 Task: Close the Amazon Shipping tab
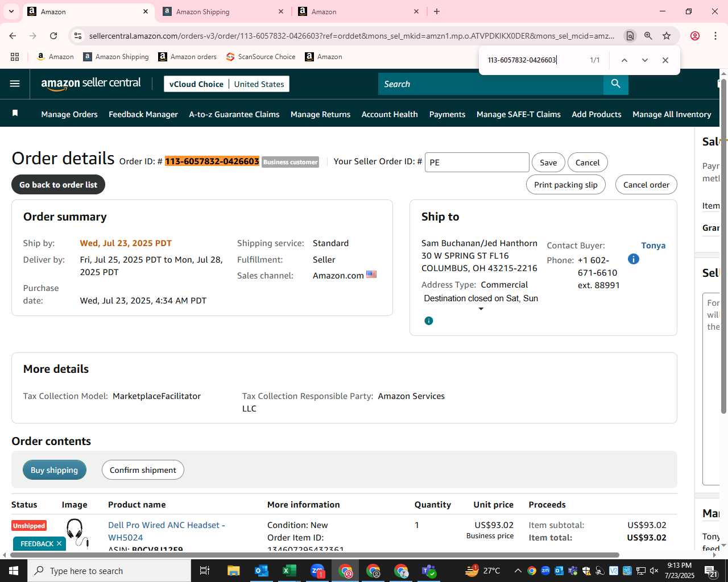(x=281, y=11)
